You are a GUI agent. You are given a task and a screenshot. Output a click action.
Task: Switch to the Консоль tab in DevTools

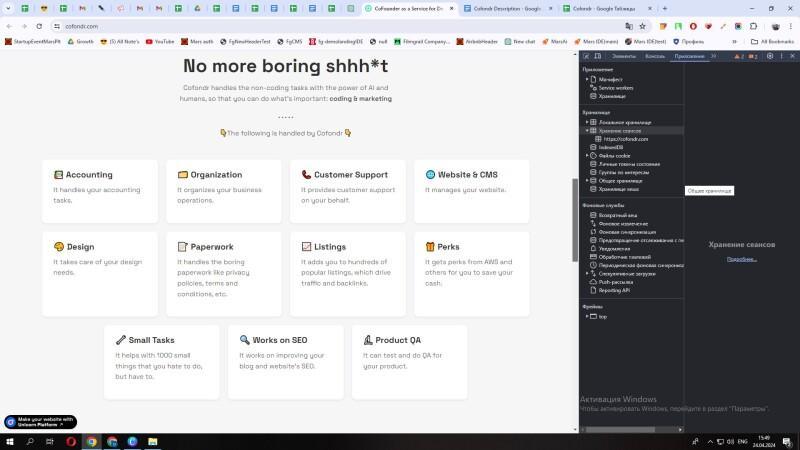[654, 56]
